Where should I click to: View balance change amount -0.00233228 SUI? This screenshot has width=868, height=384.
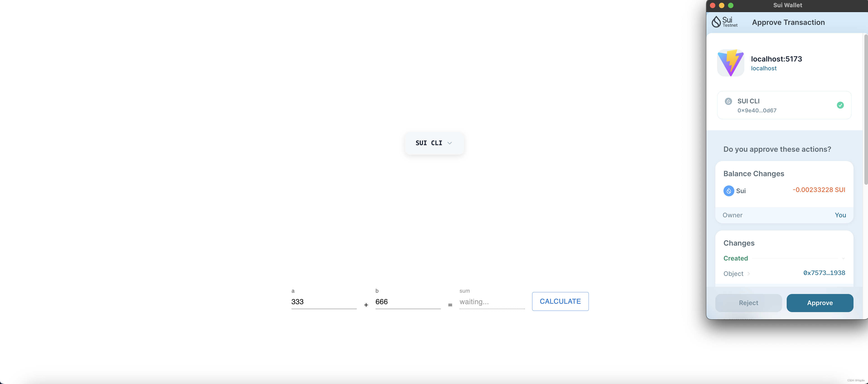(819, 190)
